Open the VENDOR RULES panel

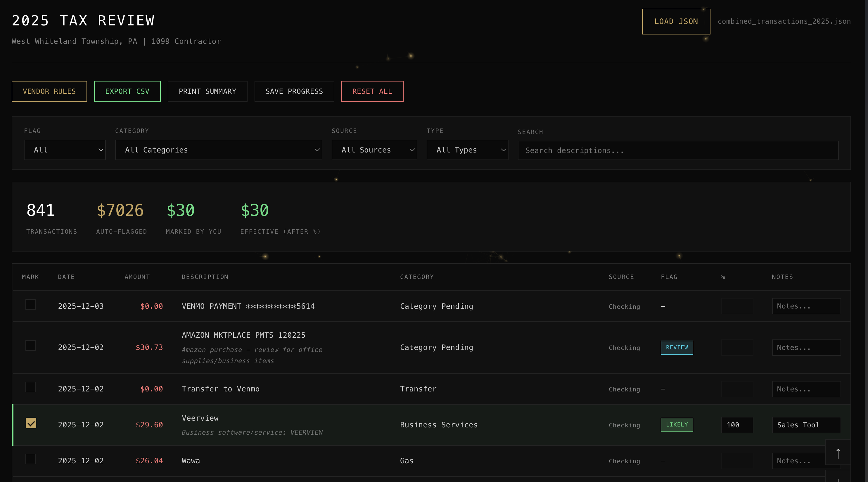(x=49, y=91)
